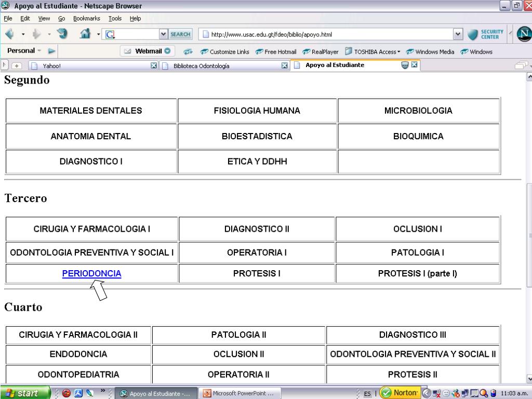
Task: Open the Edit menu
Action: (25, 18)
